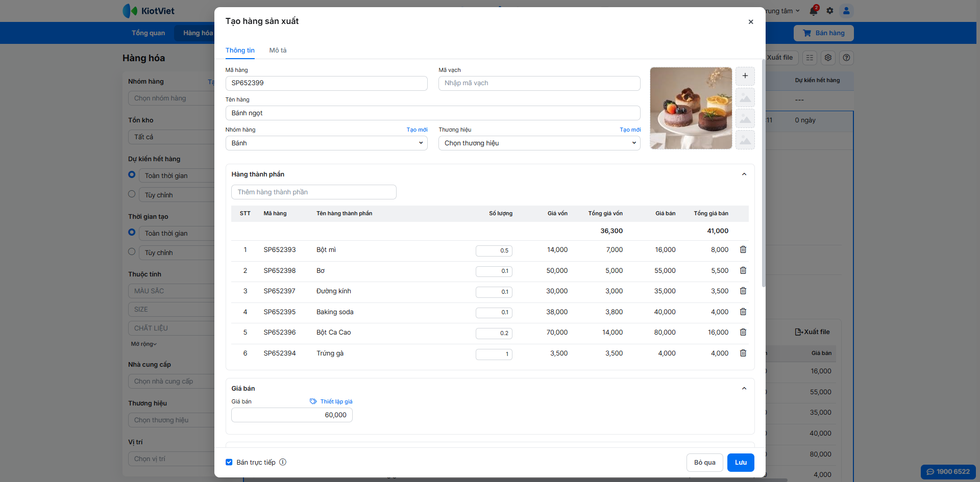
Task: Open the notifications bell icon
Action: [x=814, y=11]
